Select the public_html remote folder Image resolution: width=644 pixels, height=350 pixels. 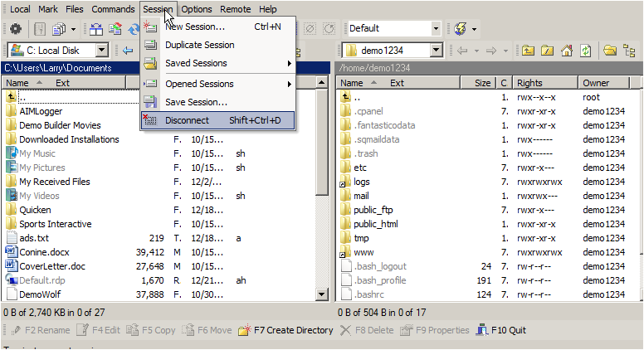(x=375, y=224)
